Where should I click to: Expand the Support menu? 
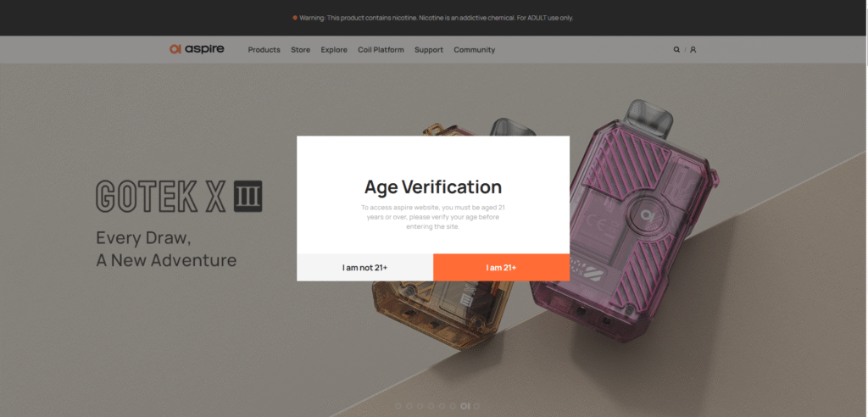(x=429, y=50)
